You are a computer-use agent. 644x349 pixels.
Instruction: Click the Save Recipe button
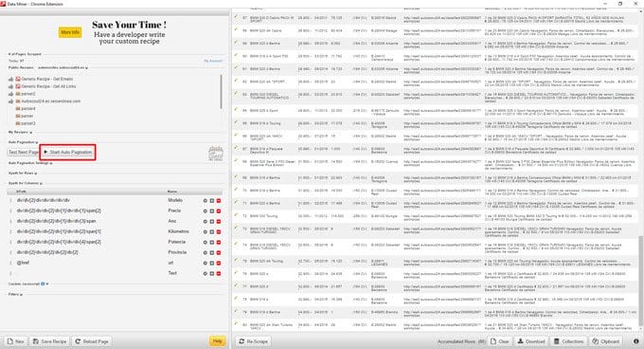pyautogui.click(x=49, y=341)
